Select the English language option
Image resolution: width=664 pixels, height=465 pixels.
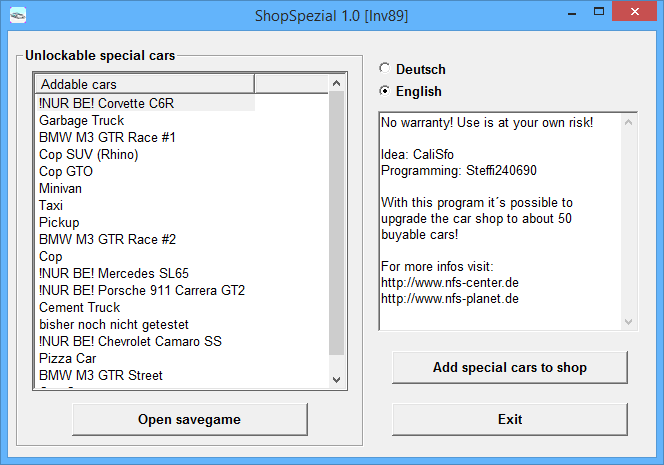(385, 91)
